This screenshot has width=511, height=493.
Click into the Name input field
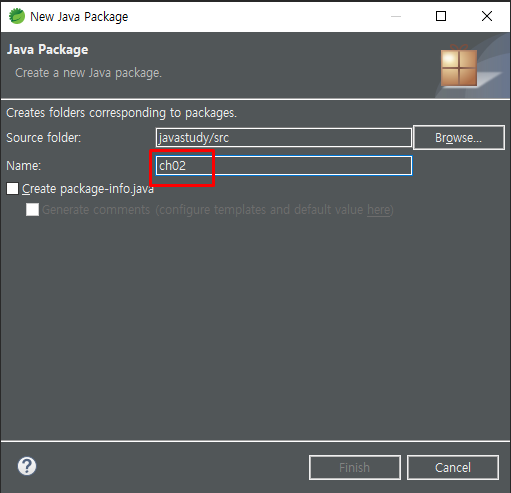(284, 165)
